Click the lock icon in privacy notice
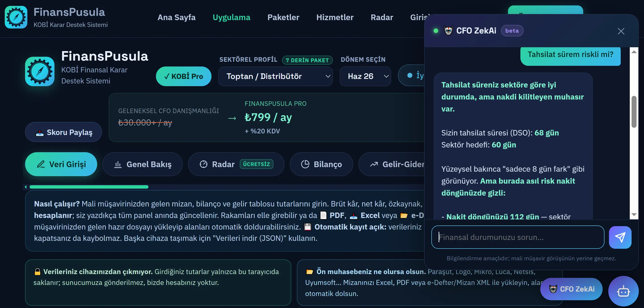644x308 pixels. click(x=37, y=272)
